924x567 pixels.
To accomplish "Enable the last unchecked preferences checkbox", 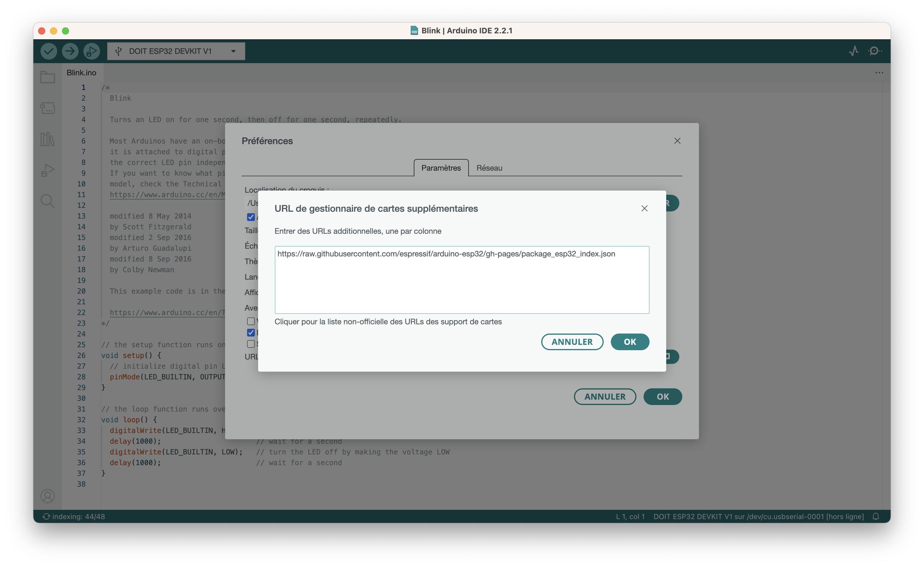I will point(251,344).
